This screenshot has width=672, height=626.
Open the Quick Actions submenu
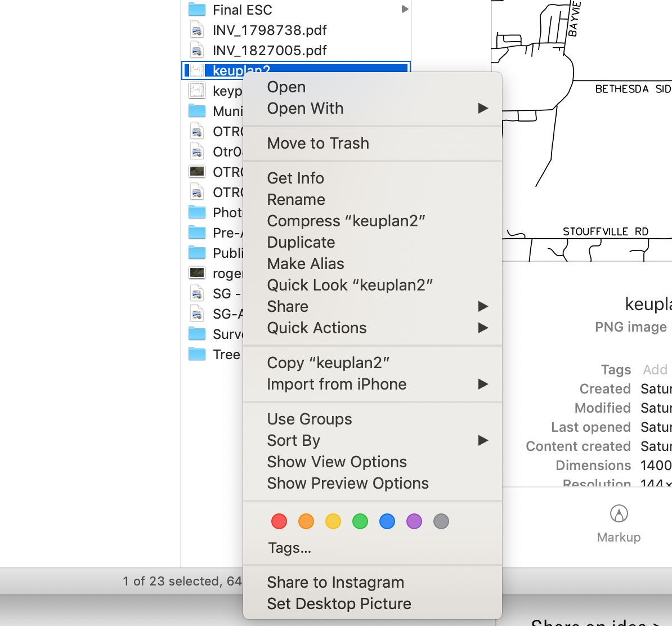483,328
